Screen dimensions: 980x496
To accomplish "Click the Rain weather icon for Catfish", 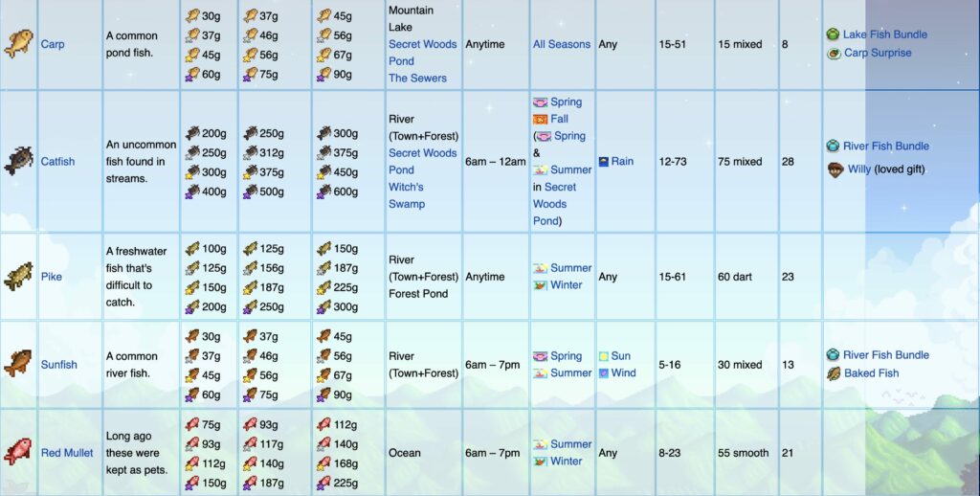I will [x=604, y=162].
